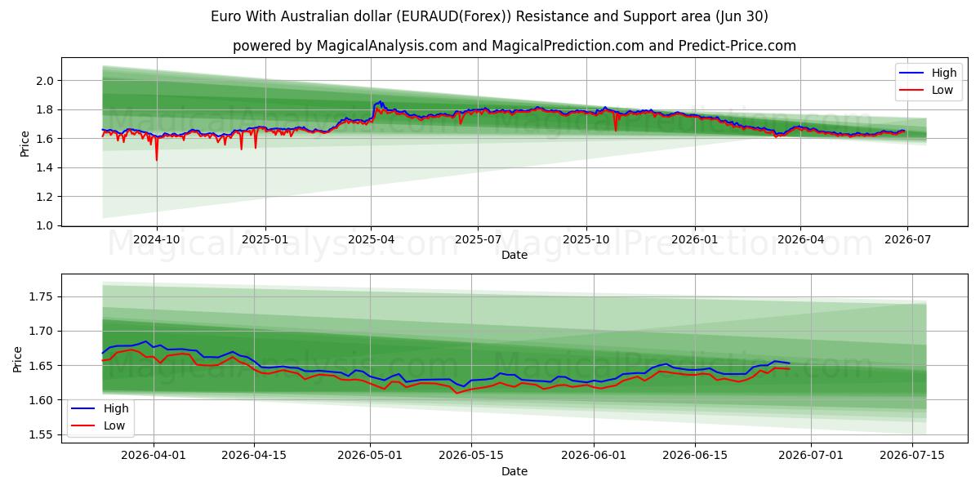
Task: Click the '2.0' value on the upper price axis
Action: 45,81
